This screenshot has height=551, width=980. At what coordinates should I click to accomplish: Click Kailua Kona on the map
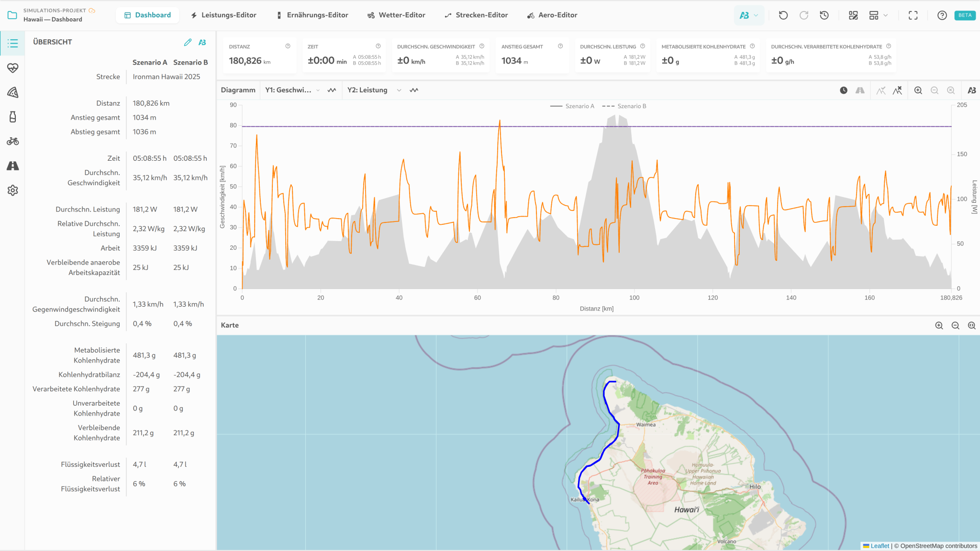pyautogui.click(x=585, y=500)
